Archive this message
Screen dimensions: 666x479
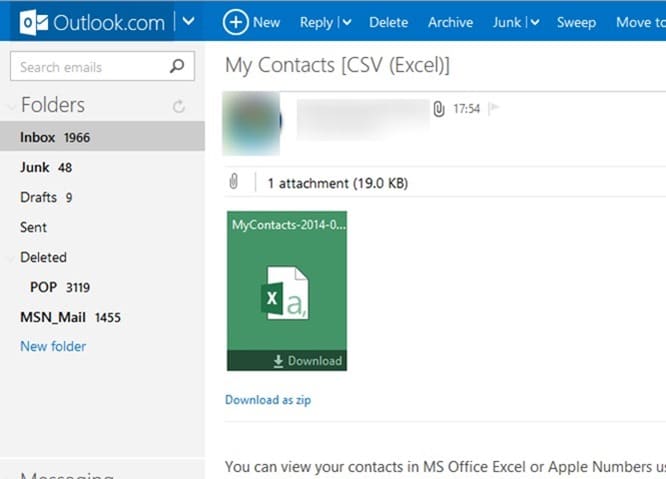click(x=450, y=22)
